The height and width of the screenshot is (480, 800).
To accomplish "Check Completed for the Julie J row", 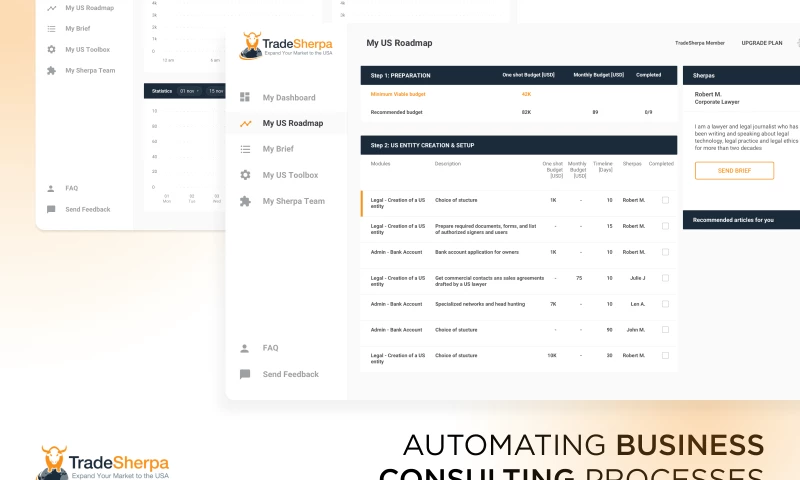I will pyautogui.click(x=665, y=278).
